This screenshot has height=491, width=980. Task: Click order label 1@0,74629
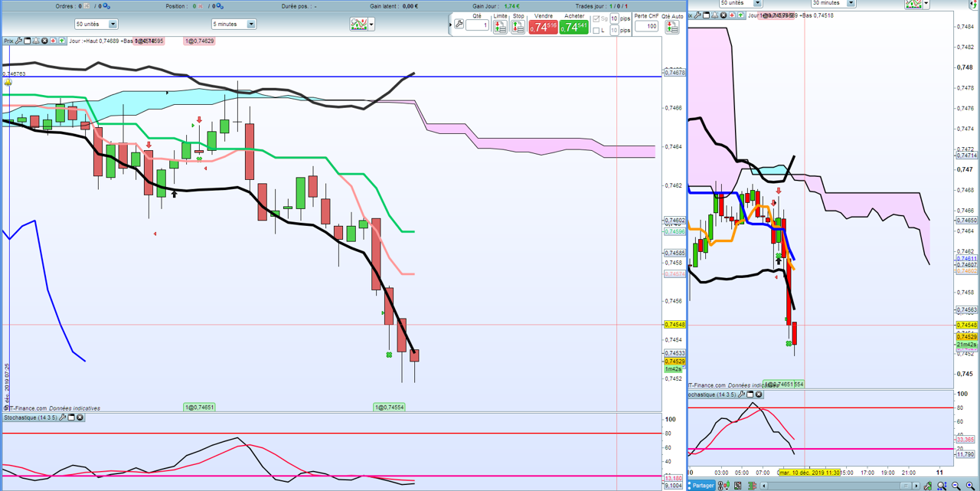click(x=199, y=41)
